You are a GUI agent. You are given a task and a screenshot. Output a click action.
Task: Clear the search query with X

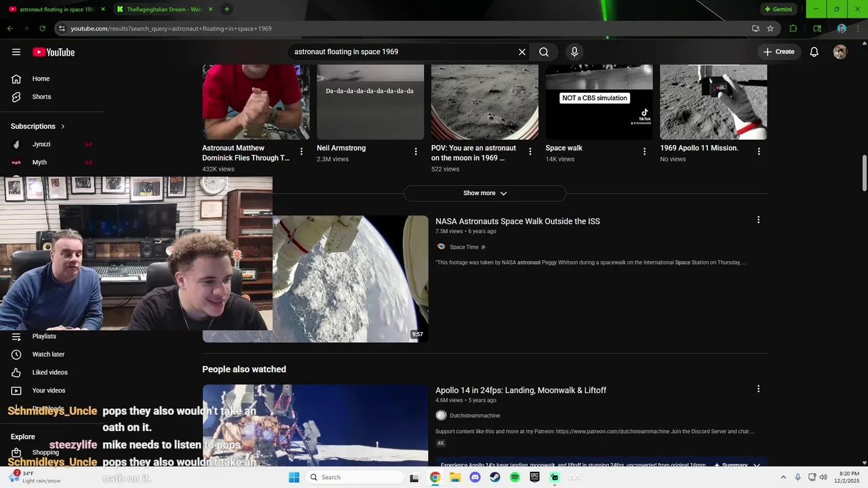pos(522,52)
